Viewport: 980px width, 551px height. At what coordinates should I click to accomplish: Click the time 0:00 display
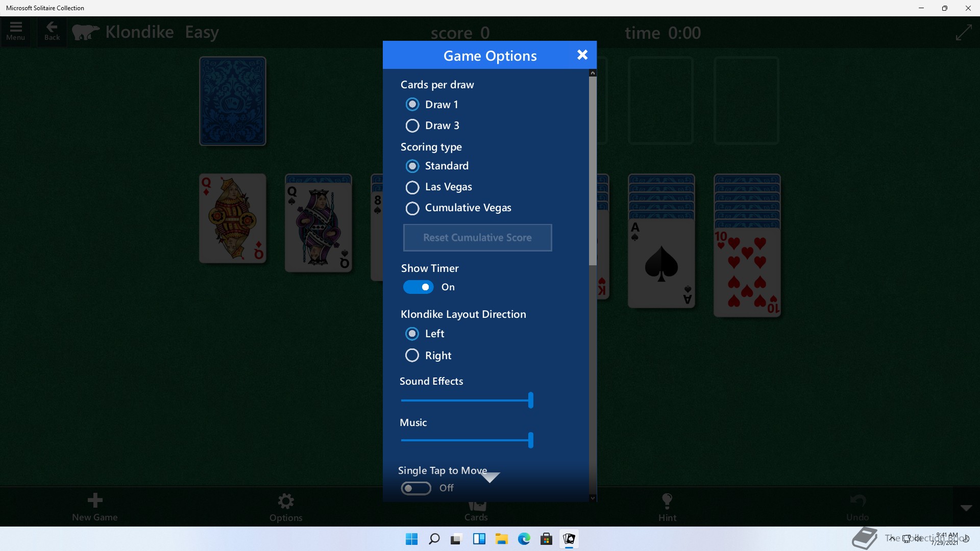coord(663,33)
